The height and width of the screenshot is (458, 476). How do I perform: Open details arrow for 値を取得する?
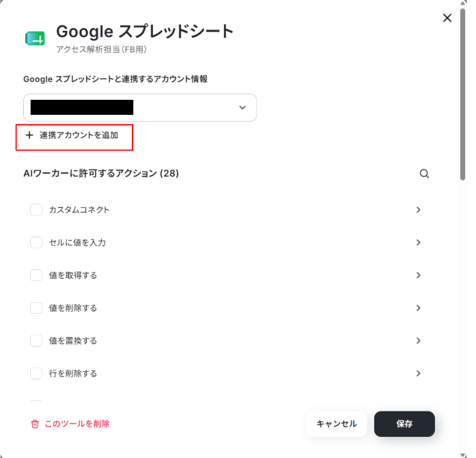(x=419, y=275)
